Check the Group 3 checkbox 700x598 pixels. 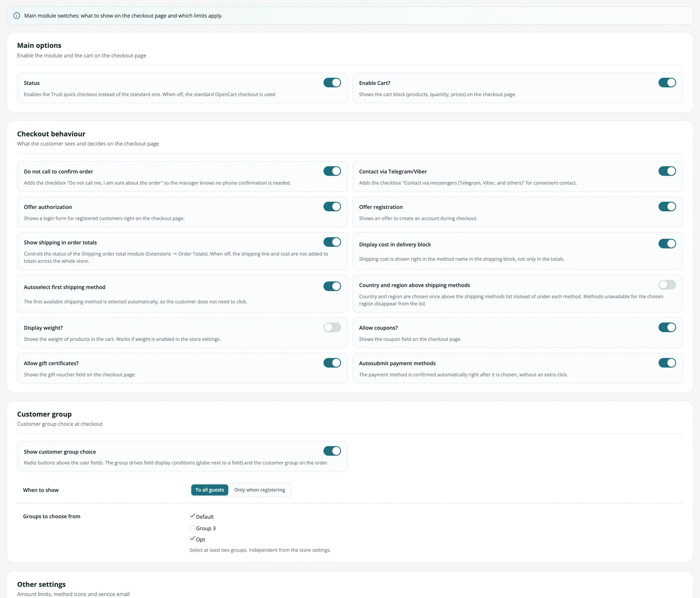(x=192, y=528)
